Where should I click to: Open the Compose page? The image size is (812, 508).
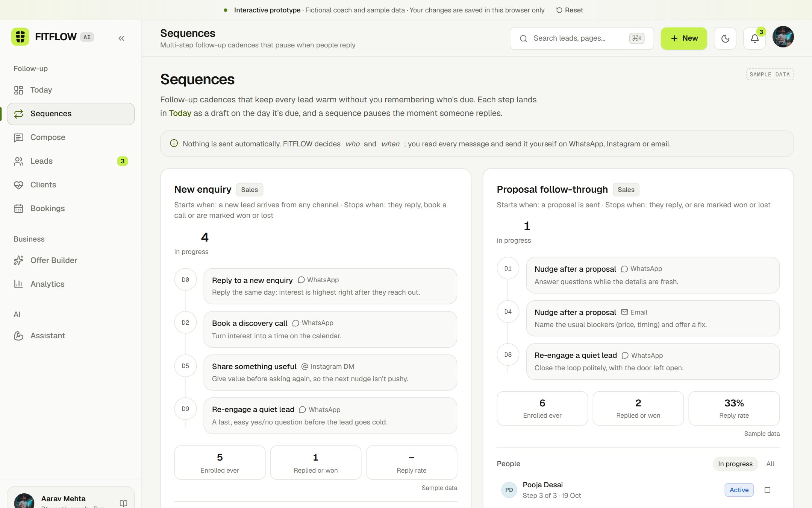click(71, 137)
